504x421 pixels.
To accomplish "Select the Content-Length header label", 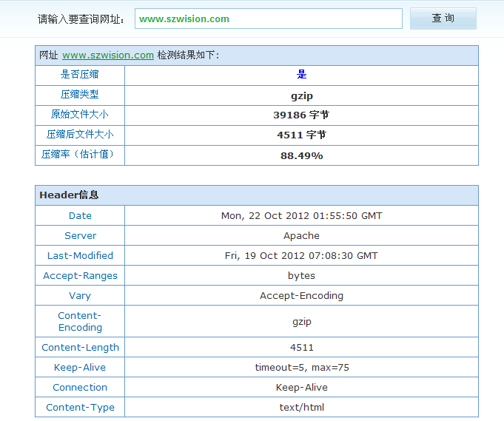I will pyautogui.click(x=80, y=348).
